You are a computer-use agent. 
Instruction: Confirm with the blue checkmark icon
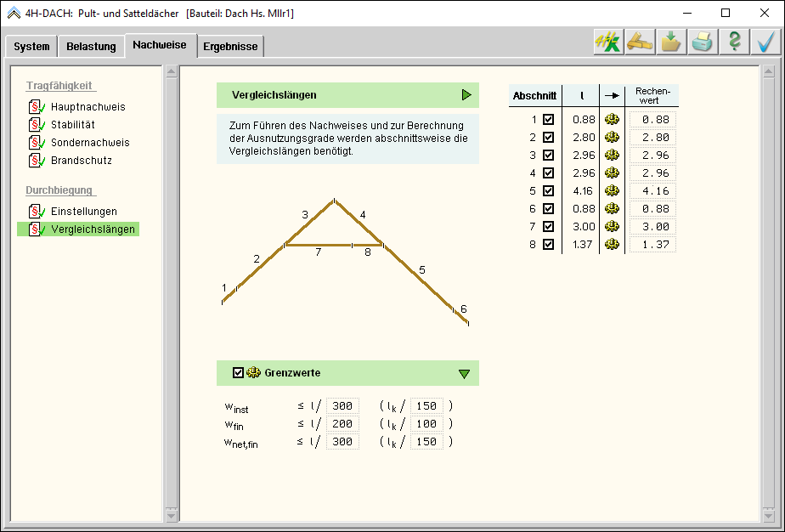(765, 42)
